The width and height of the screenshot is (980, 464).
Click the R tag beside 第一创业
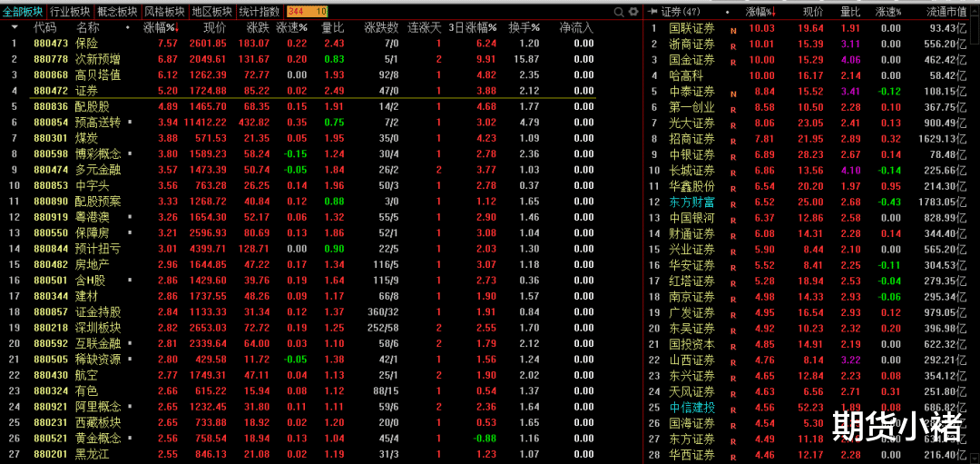click(733, 110)
